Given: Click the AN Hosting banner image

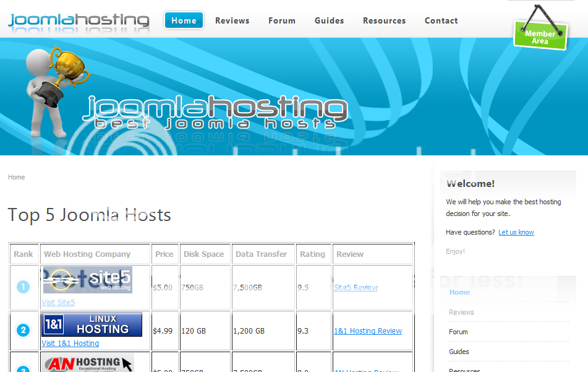Looking at the screenshot, I should pyautogui.click(x=87, y=363).
